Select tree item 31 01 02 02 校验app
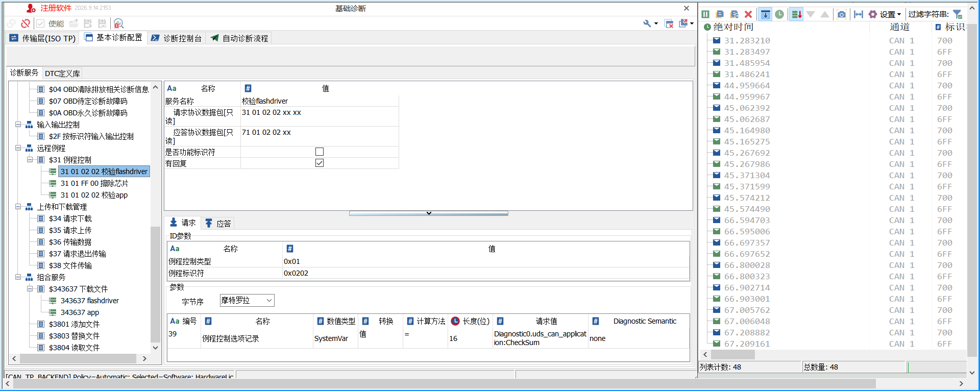This screenshot has width=980, height=391. click(94, 195)
